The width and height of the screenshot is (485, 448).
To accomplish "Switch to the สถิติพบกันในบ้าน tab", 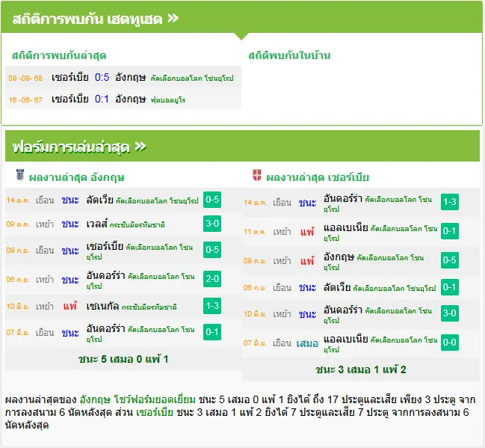I will pyautogui.click(x=289, y=56).
